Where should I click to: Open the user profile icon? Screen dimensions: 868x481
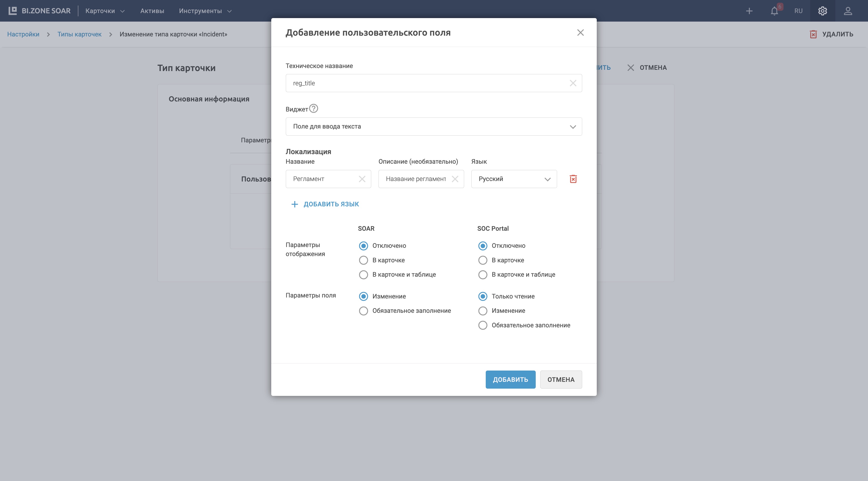click(848, 11)
